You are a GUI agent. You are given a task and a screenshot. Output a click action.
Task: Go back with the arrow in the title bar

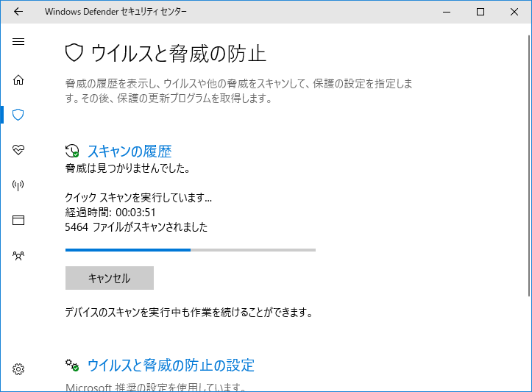(x=18, y=12)
